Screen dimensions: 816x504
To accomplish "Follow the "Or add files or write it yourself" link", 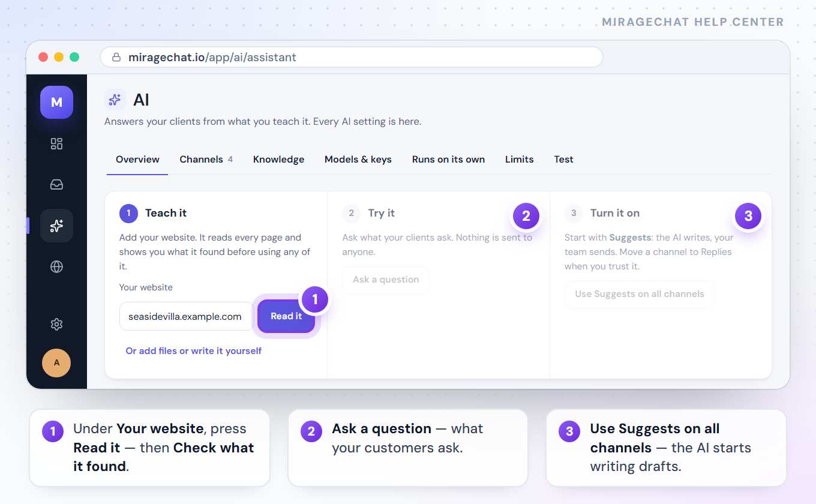I will [193, 351].
